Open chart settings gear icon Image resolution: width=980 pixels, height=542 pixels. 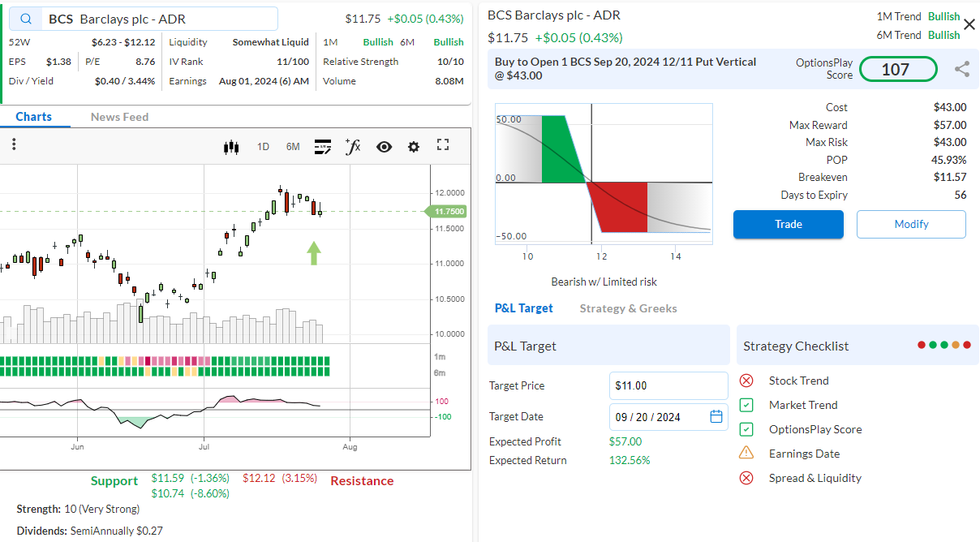point(414,147)
